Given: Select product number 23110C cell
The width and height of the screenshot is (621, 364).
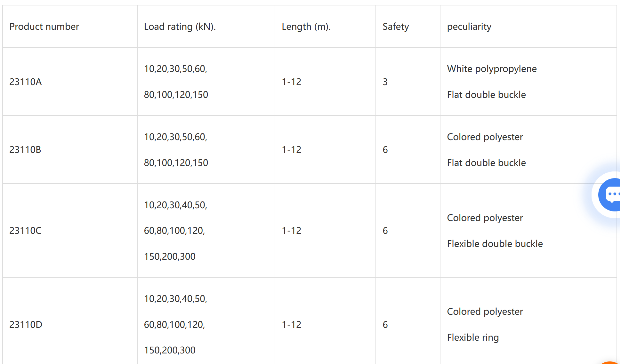Looking at the screenshot, I should tap(25, 231).
